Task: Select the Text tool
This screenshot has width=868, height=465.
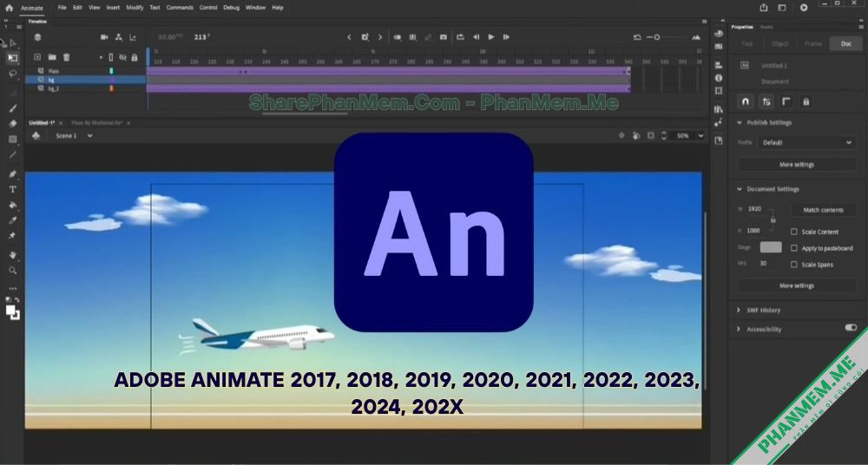Action: coord(13,189)
